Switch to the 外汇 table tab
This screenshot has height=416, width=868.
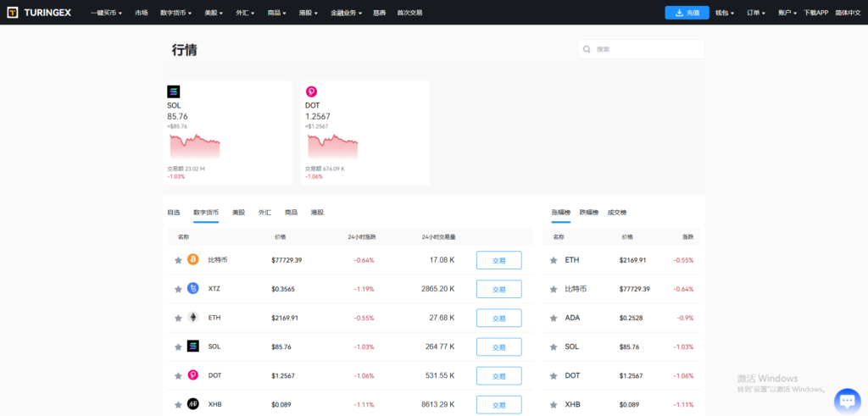[x=264, y=213]
